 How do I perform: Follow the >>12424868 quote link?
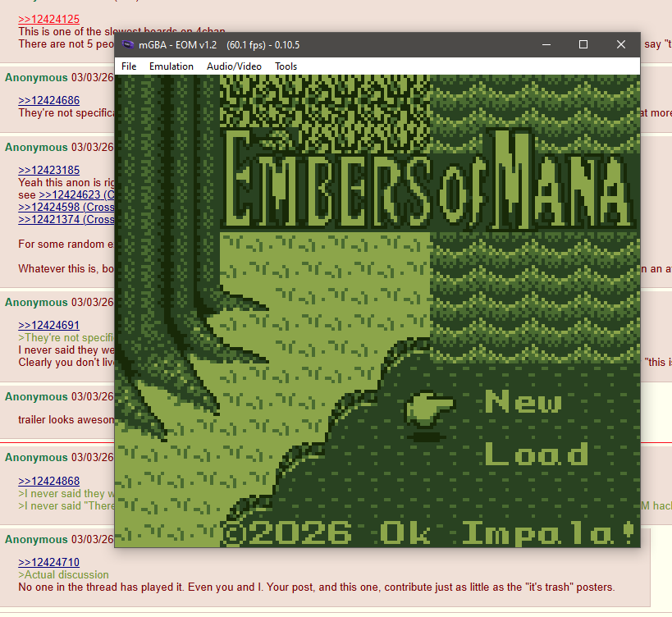[x=48, y=481]
